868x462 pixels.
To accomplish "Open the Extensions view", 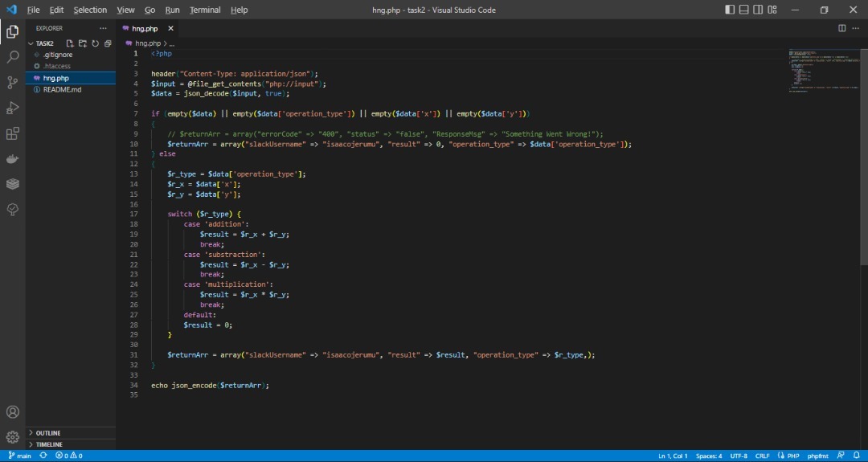I will point(13,134).
